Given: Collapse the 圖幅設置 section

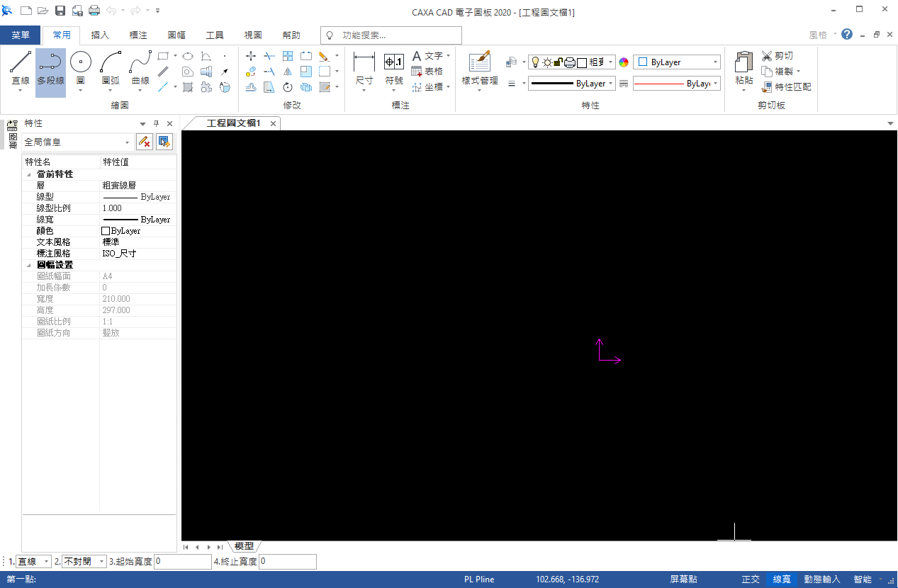Looking at the screenshot, I should click(29, 265).
